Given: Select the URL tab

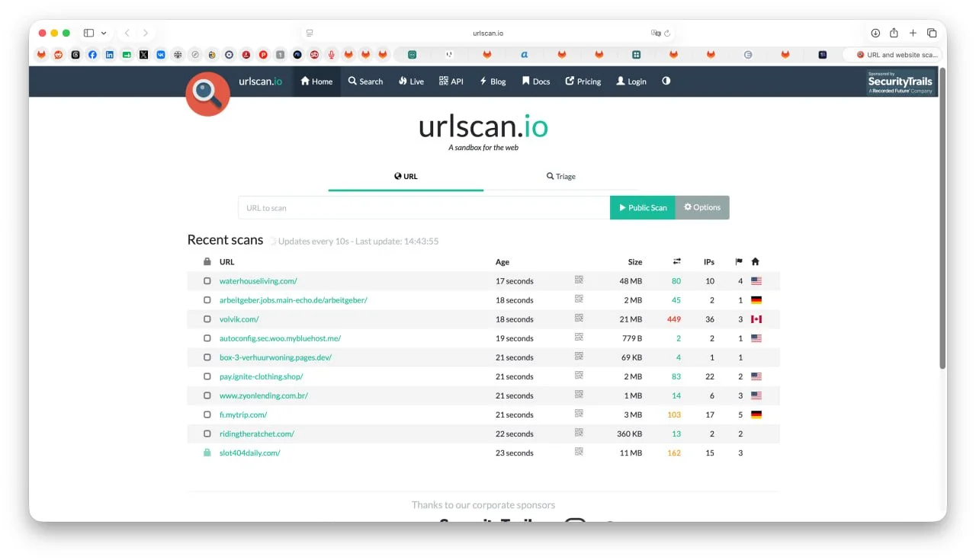Looking at the screenshot, I should click(406, 176).
